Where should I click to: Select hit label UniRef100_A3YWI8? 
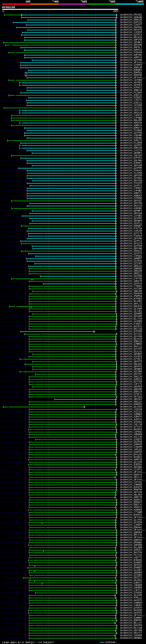[x=131, y=357]
